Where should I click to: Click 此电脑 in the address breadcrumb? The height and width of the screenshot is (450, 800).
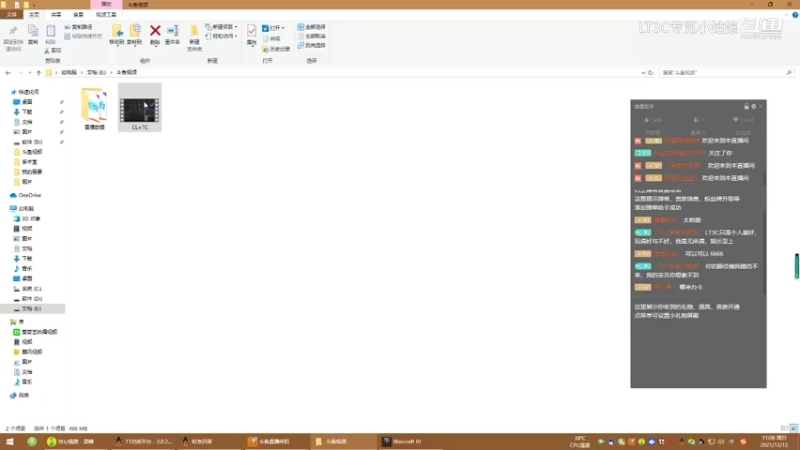click(x=69, y=73)
